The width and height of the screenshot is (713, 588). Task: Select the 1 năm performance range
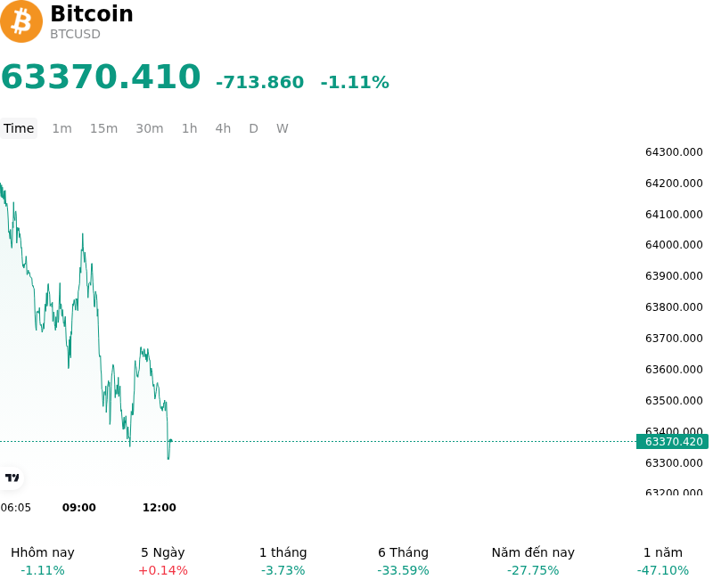point(663,561)
